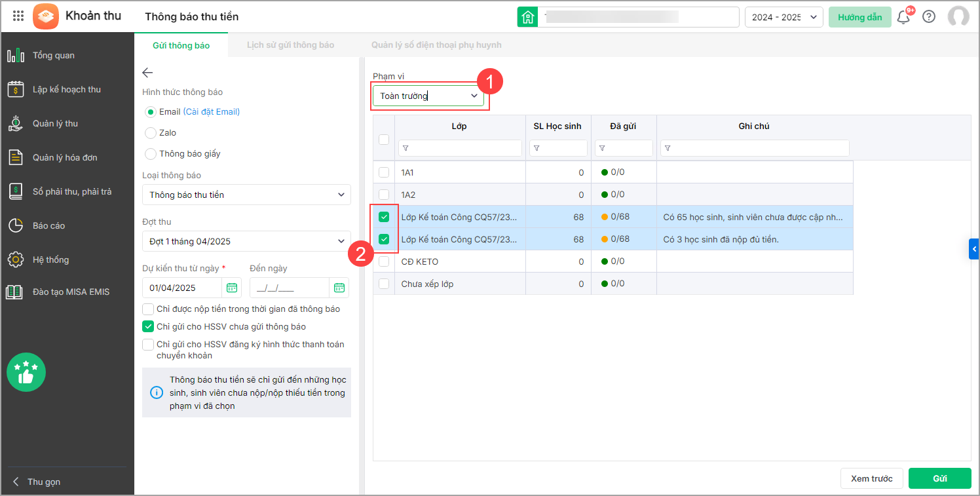The width and height of the screenshot is (980, 496).
Task: Tick the checkbox for class 1A1
Action: [384, 172]
